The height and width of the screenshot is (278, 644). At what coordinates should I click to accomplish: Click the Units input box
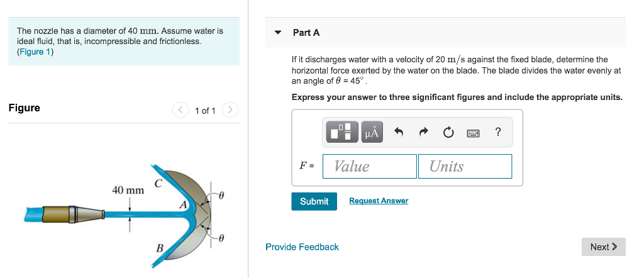[x=465, y=166]
